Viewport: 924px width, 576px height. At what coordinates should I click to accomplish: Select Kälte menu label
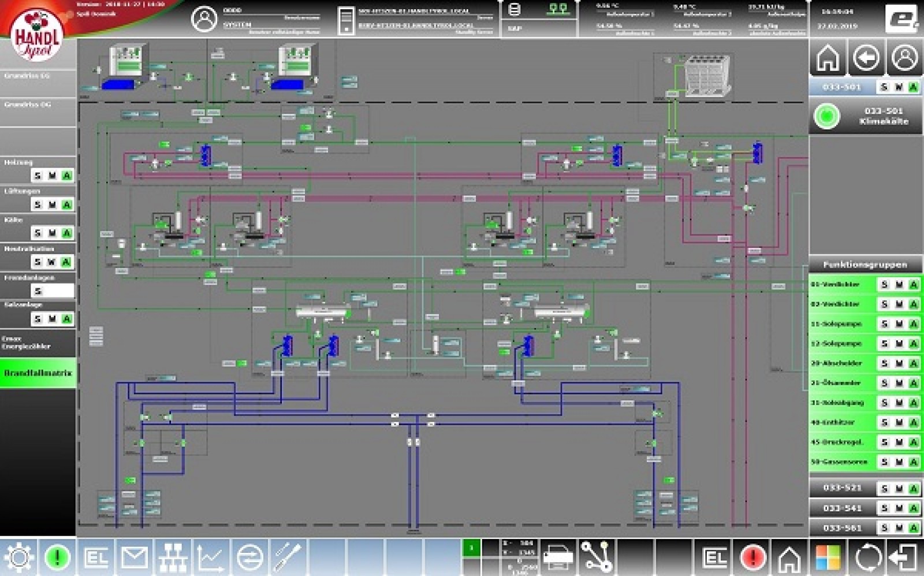pos(13,220)
